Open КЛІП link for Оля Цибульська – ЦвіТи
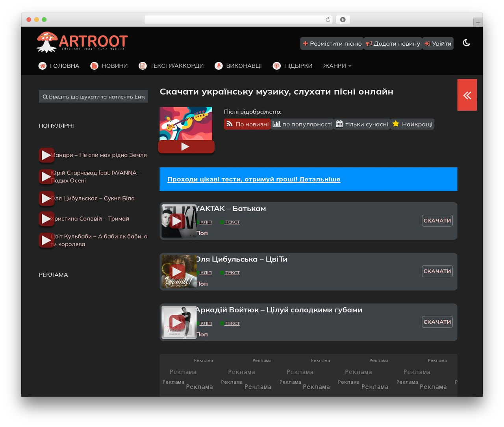This screenshot has width=504, height=427. (206, 273)
